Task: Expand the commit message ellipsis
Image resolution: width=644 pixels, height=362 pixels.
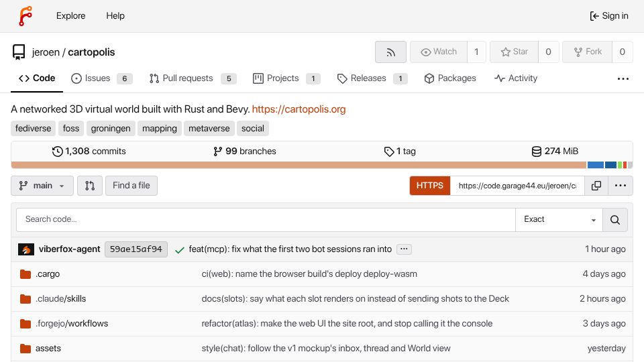Action: [404, 249]
